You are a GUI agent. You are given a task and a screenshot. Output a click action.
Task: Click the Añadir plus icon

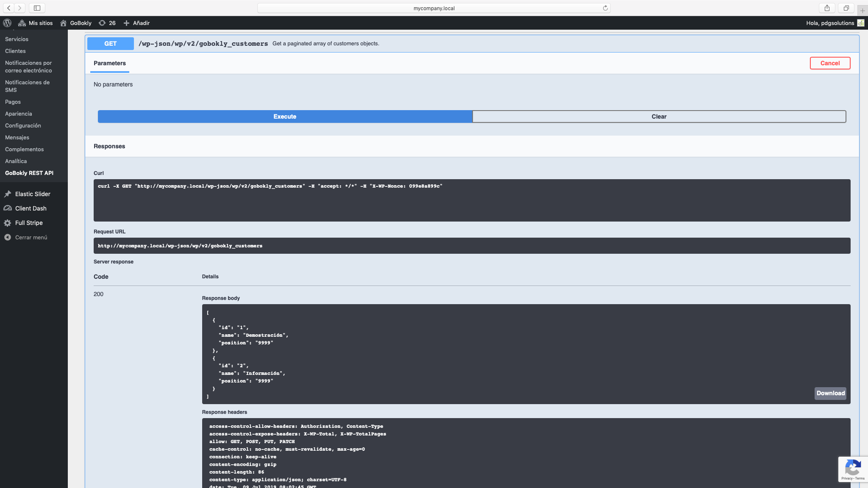[126, 23]
